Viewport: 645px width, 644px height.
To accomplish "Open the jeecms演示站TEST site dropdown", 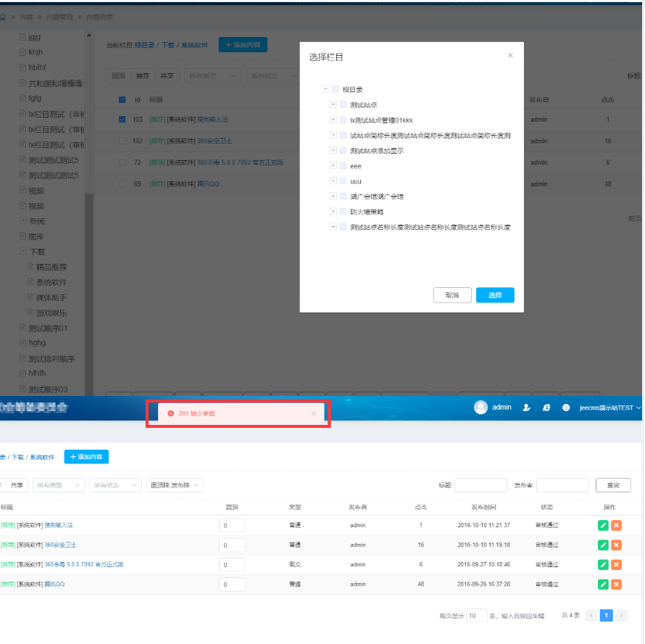I will tap(610, 408).
